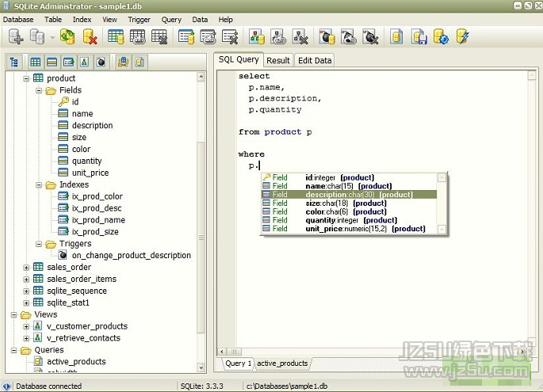The width and height of the screenshot is (543, 392).
Task: Switch to the Edit Data tab
Action: point(315,60)
